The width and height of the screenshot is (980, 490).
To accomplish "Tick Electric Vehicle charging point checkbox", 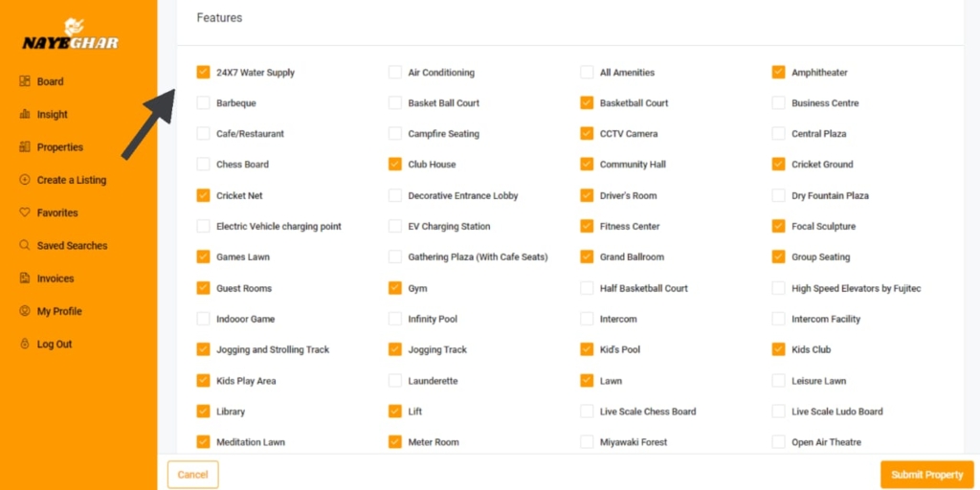I will coord(203,226).
